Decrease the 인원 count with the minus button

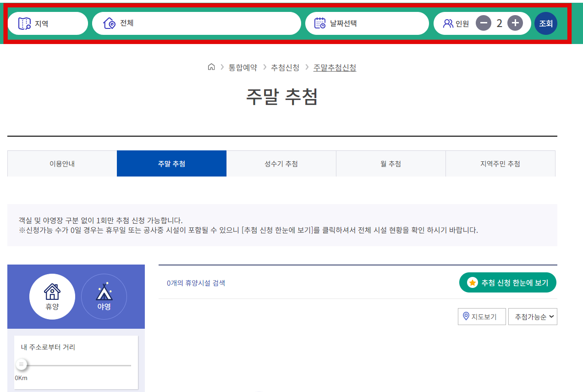[484, 23]
